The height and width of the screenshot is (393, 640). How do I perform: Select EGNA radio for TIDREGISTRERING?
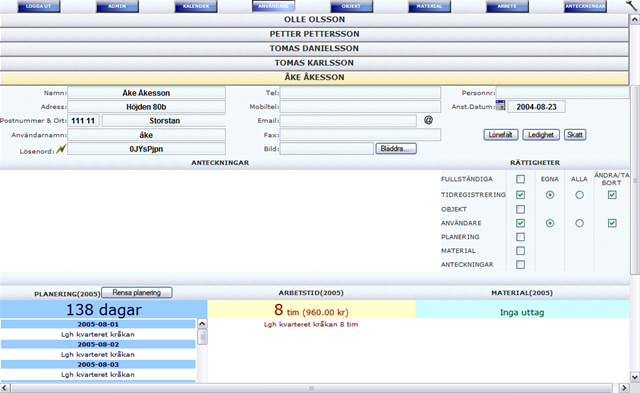550,195
